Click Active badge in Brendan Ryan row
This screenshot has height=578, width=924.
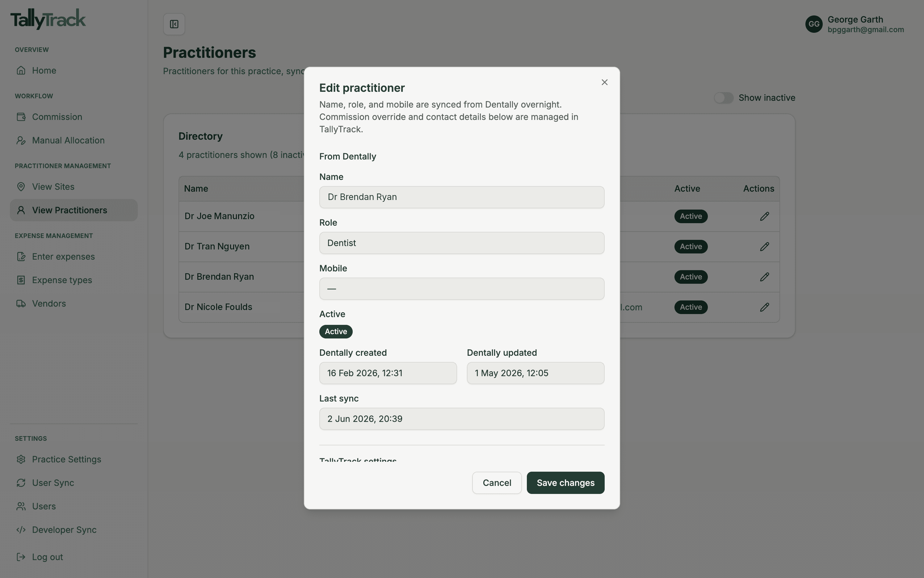click(691, 277)
